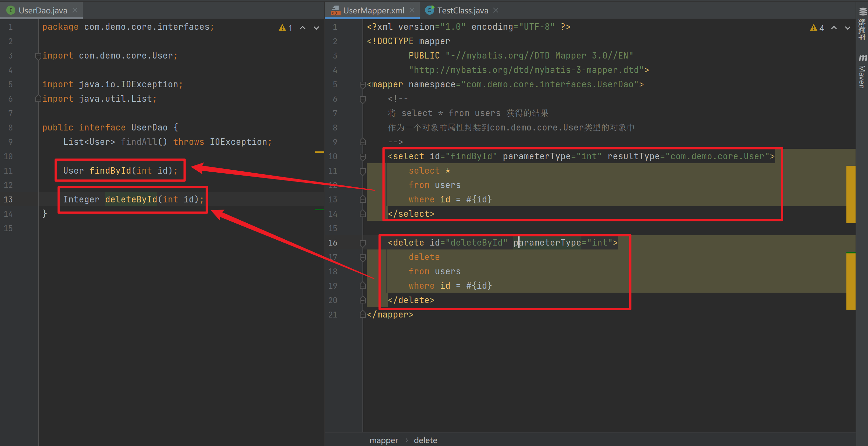Click the delete breadcrumb

(425, 440)
